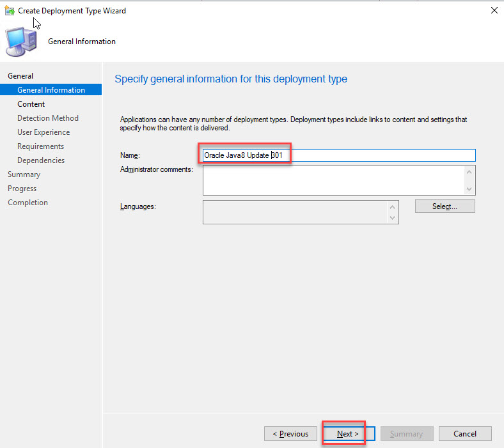Click the computer icon in the header
The width and height of the screenshot is (504, 448).
[20, 42]
